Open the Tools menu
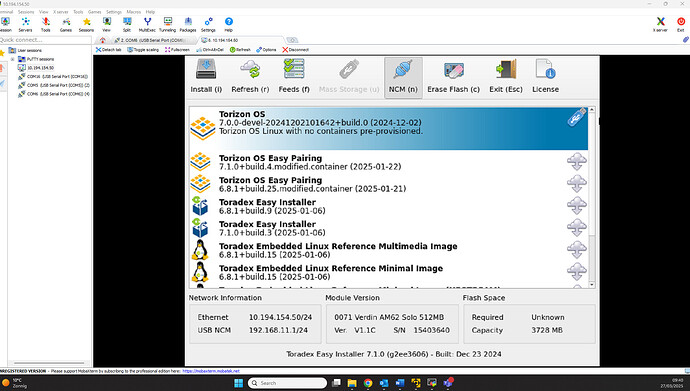Screen dimensions: 690x391 (78, 12)
